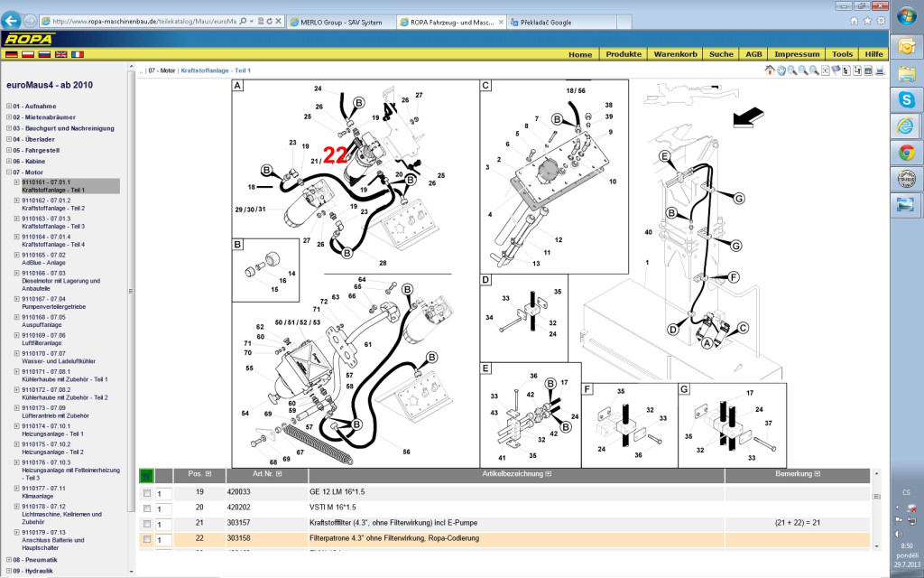
Task: Open Outlook from the taskbar
Action: tap(906, 46)
